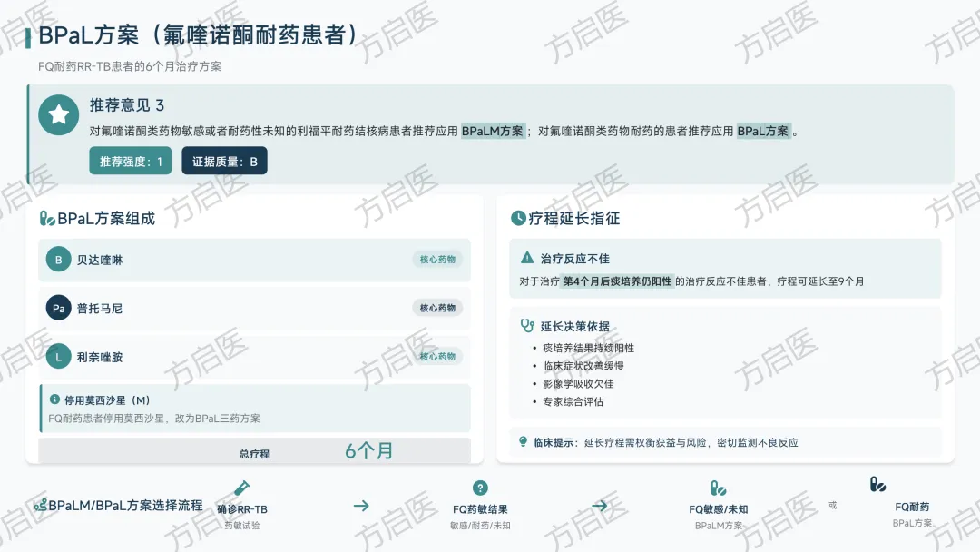This screenshot has height=552, width=980.
Task: Click the BPaL方案组成 heading text
Action: pos(106,218)
